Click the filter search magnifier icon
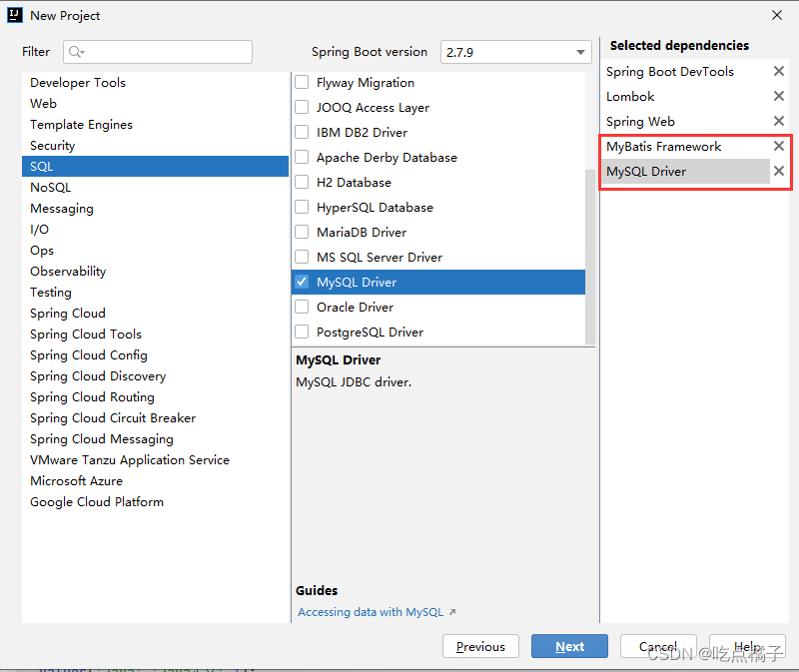Viewport: 799px width, 672px height. (77, 52)
